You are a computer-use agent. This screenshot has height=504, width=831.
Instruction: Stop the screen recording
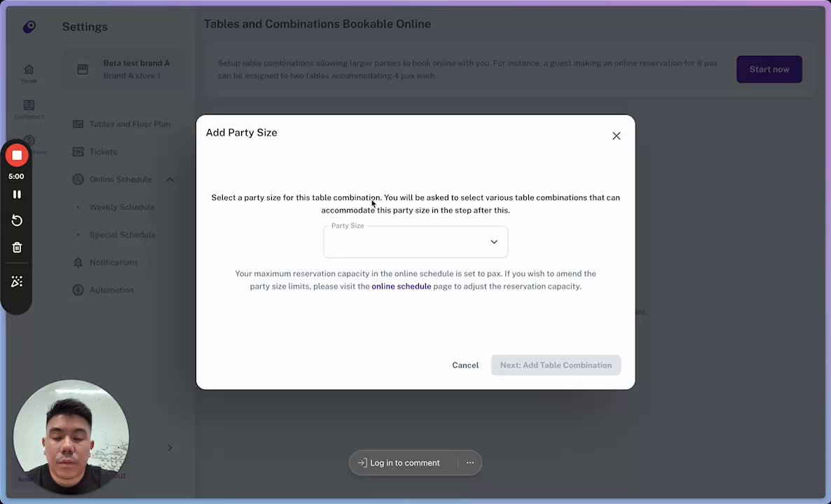17,155
